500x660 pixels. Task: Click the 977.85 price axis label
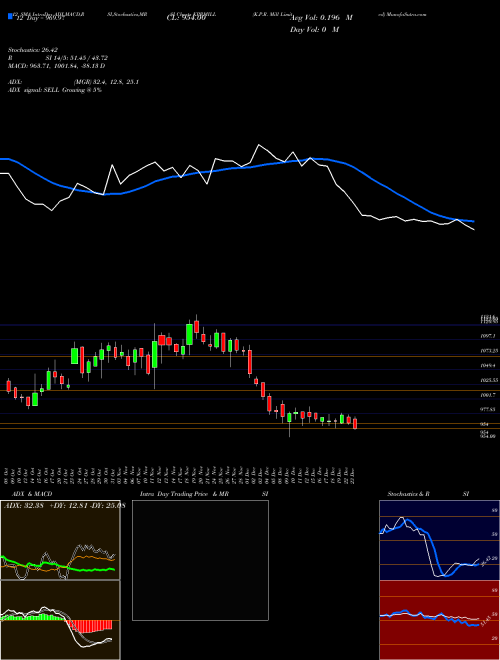(489, 409)
